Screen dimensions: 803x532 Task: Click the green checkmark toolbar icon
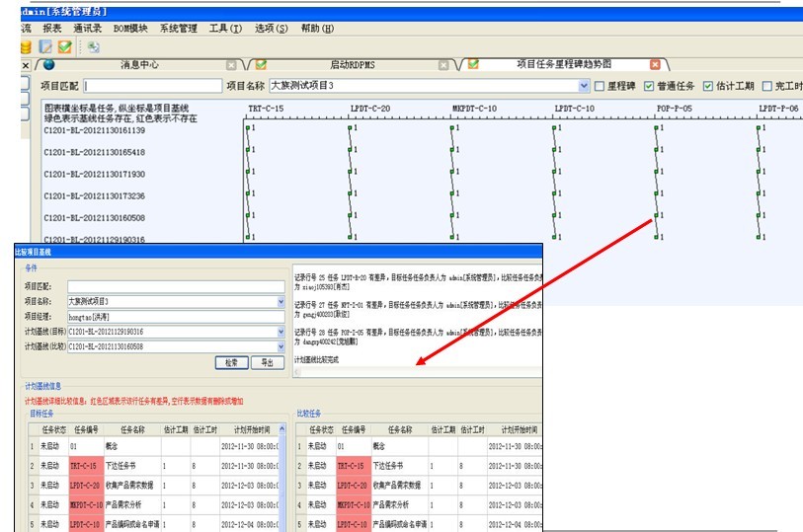click(64, 46)
